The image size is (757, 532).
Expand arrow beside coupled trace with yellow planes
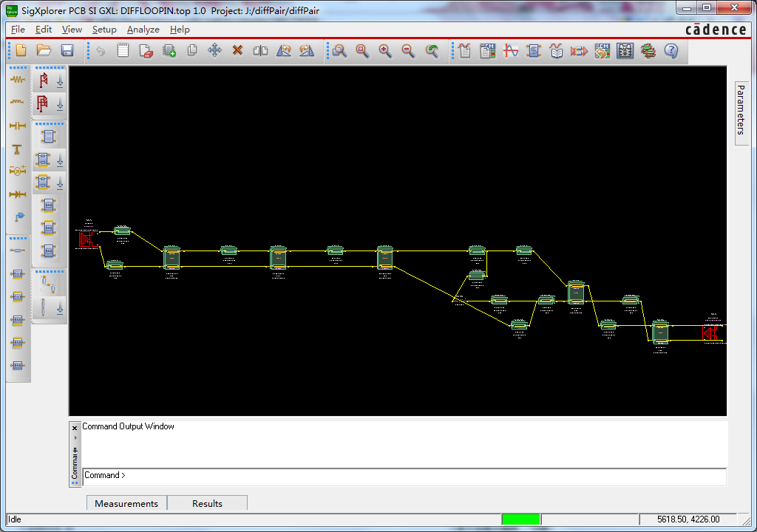pos(60,183)
